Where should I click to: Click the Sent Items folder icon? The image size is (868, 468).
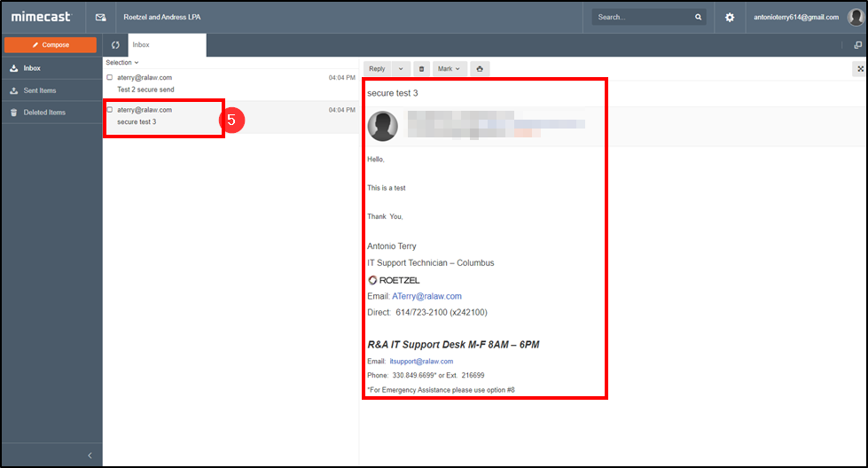pyautogui.click(x=14, y=90)
